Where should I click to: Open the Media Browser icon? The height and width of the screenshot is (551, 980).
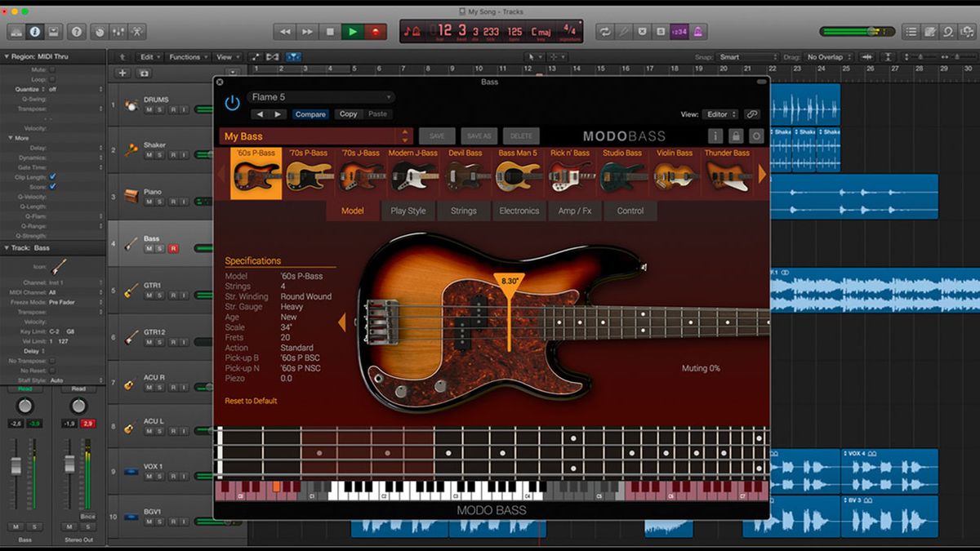968,32
